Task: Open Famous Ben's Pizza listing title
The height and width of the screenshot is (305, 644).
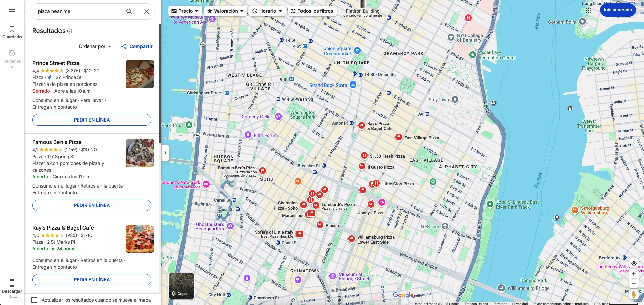Action: click(x=57, y=142)
